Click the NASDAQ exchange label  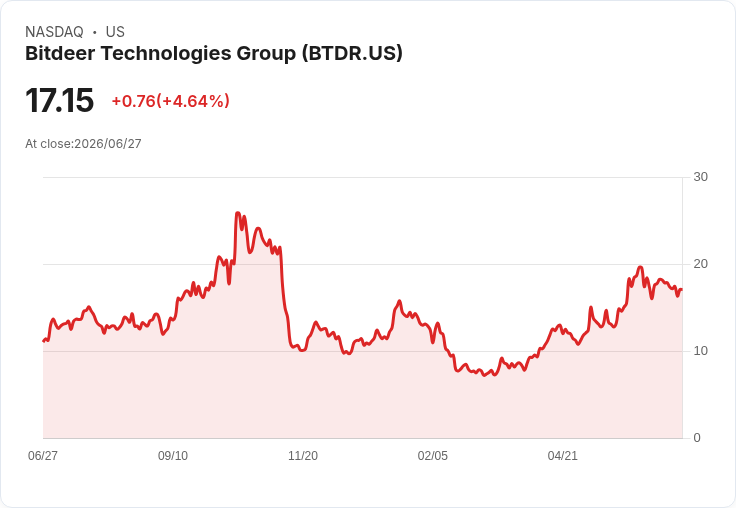point(54,32)
